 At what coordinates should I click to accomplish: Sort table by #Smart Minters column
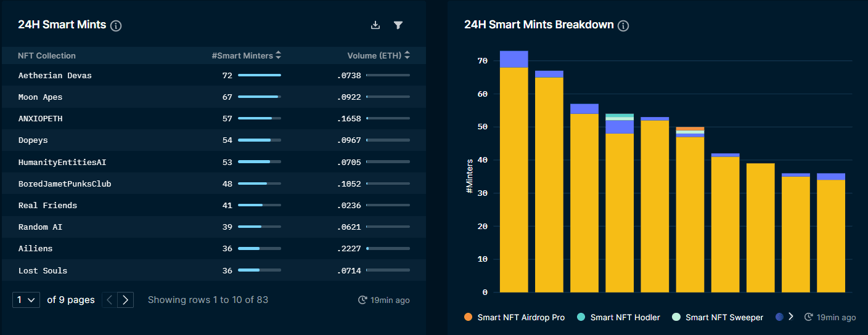pyautogui.click(x=247, y=55)
